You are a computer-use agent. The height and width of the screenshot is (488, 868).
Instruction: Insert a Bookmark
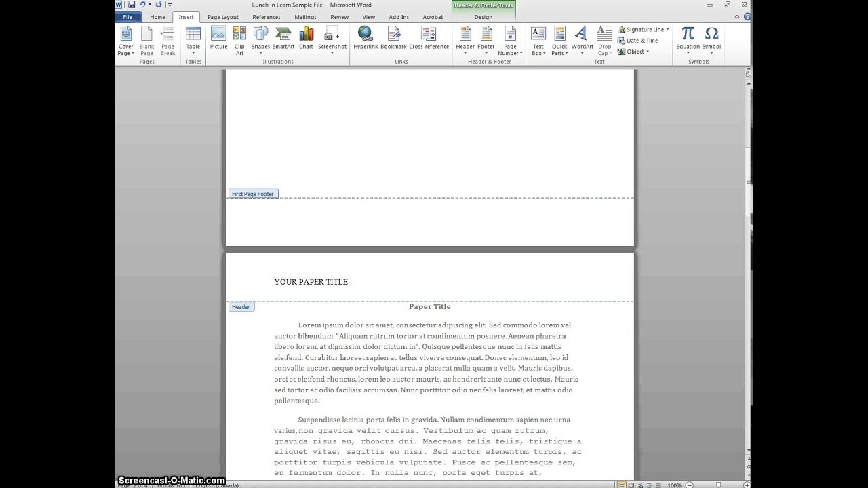tap(393, 38)
